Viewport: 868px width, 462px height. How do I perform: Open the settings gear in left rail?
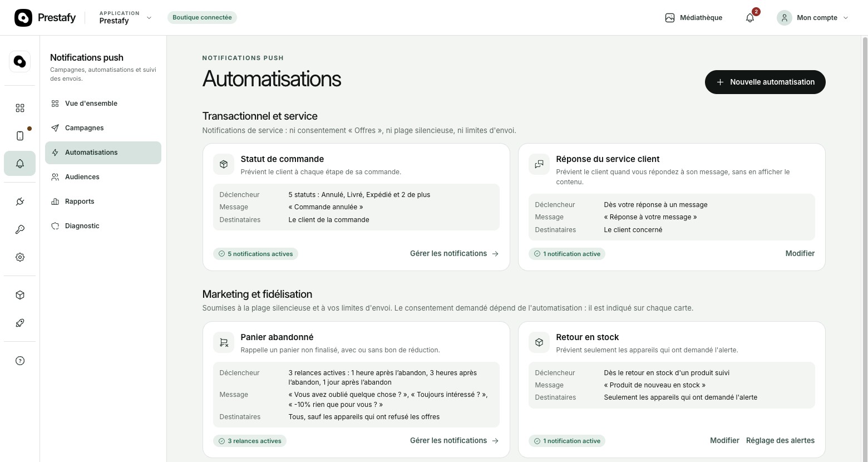(x=20, y=257)
